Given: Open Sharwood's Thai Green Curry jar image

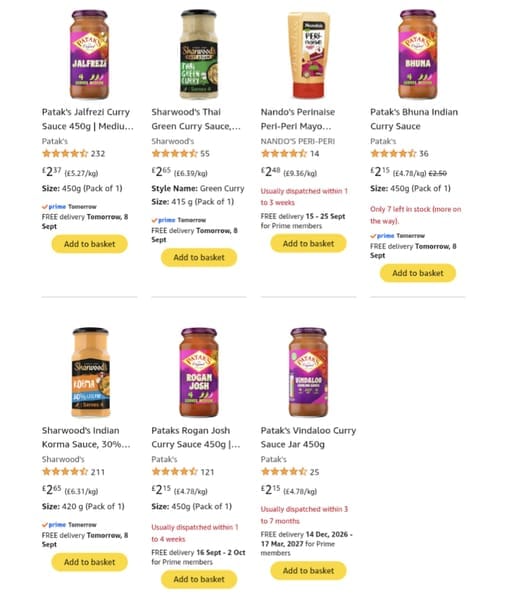Looking at the screenshot, I should (199, 54).
